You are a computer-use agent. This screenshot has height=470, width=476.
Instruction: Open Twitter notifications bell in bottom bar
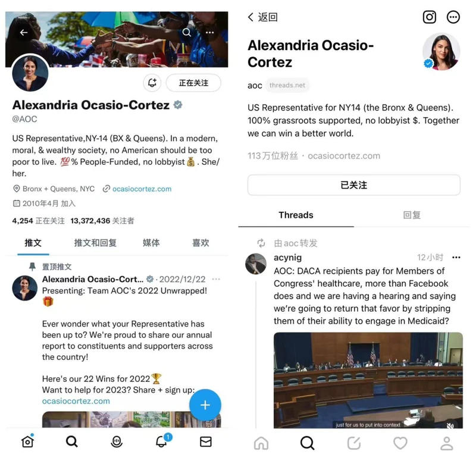[162, 441]
